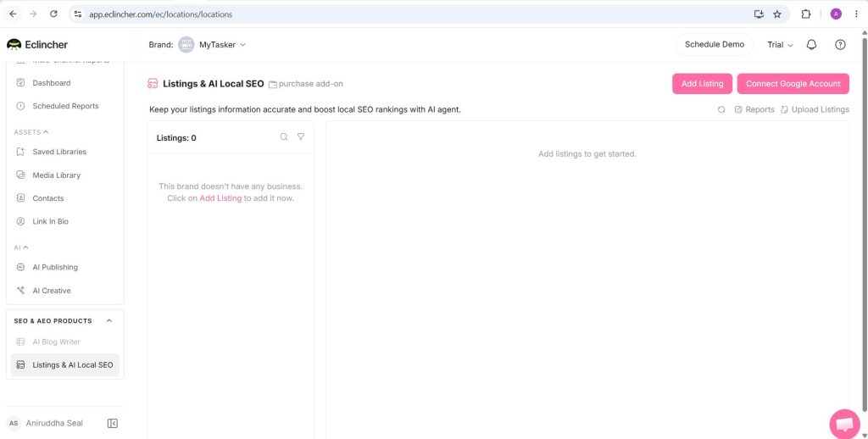Open the help question mark icon
Image resolution: width=868 pixels, height=439 pixels.
coord(840,45)
